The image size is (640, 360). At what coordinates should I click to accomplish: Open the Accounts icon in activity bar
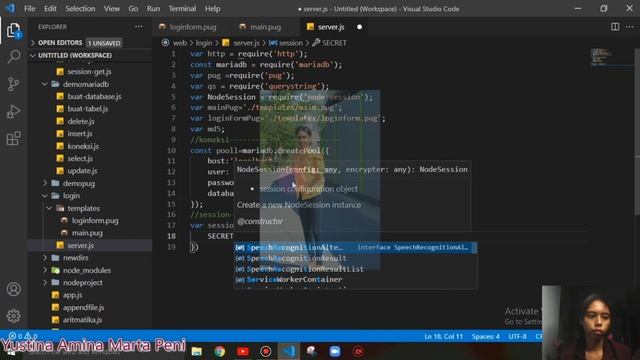pos(13,289)
